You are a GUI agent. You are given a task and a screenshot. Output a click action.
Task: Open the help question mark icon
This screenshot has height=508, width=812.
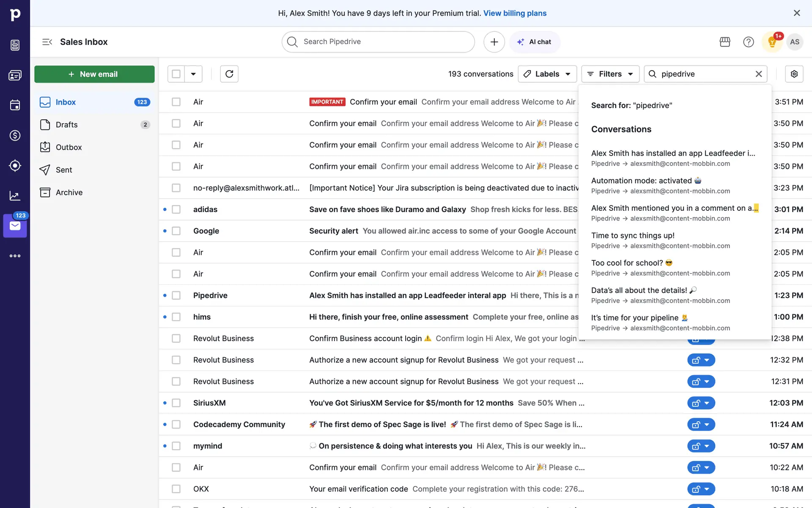[748, 42]
